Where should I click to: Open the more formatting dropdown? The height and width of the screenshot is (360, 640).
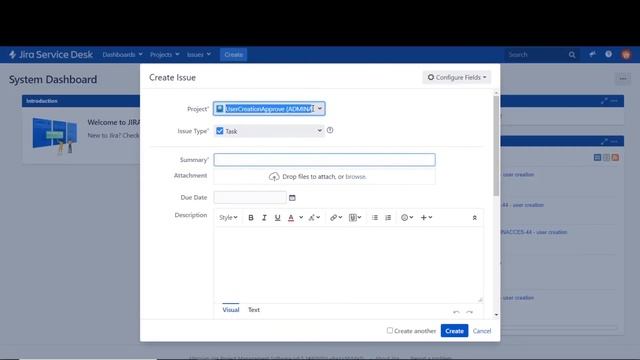pos(314,218)
